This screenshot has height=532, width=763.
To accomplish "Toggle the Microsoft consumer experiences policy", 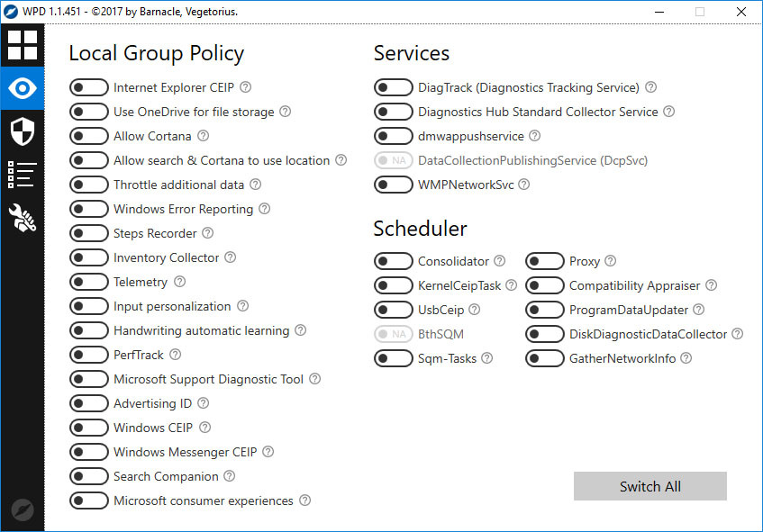I will click(87, 500).
